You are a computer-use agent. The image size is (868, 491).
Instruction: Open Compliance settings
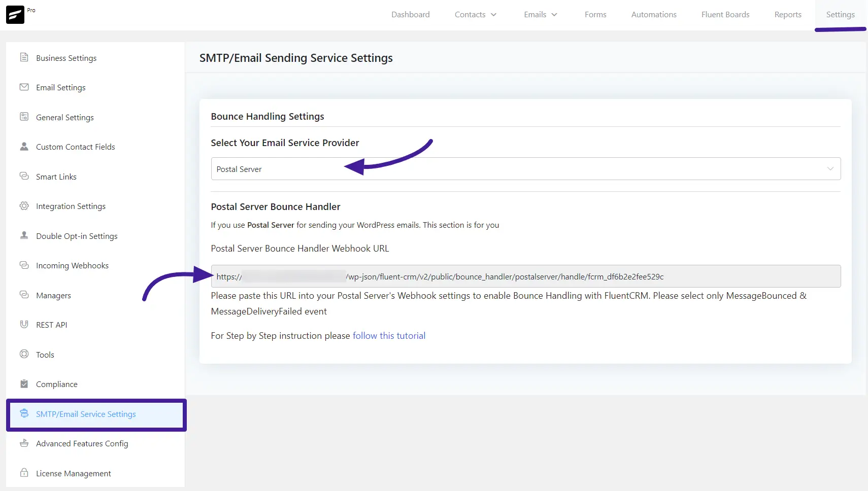57,384
